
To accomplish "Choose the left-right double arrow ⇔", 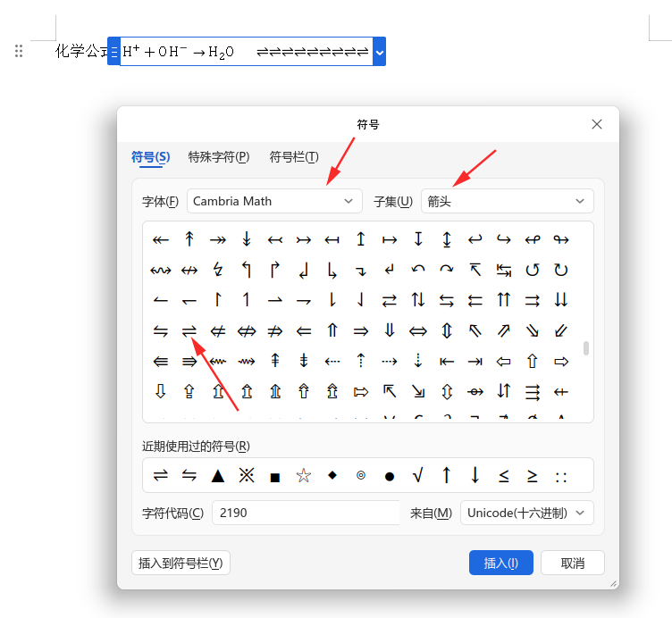I will click(418, 330).
